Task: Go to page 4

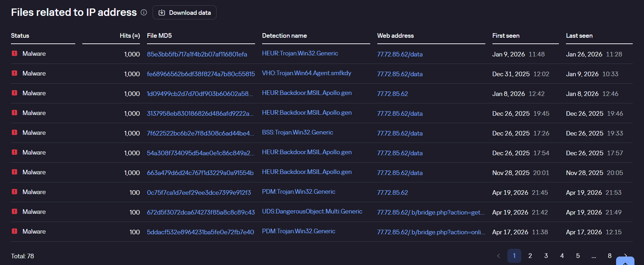Action: [562, 256]
